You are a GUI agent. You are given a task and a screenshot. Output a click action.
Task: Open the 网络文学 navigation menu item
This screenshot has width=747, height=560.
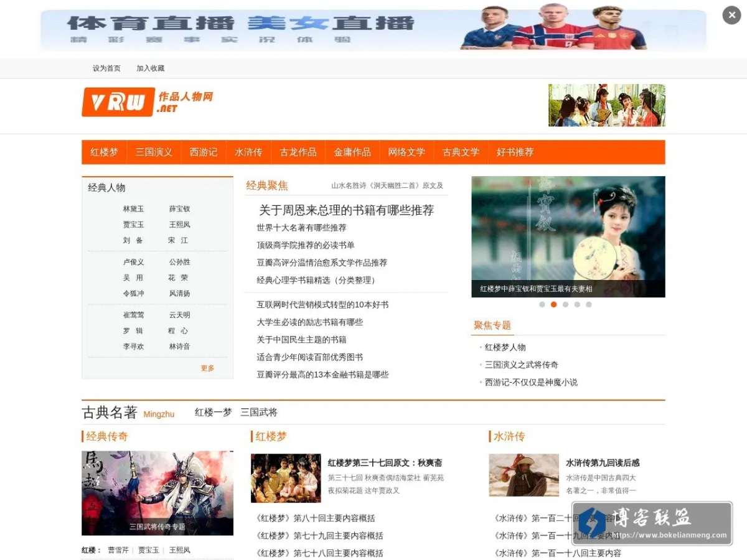click(x=406, y=152)
